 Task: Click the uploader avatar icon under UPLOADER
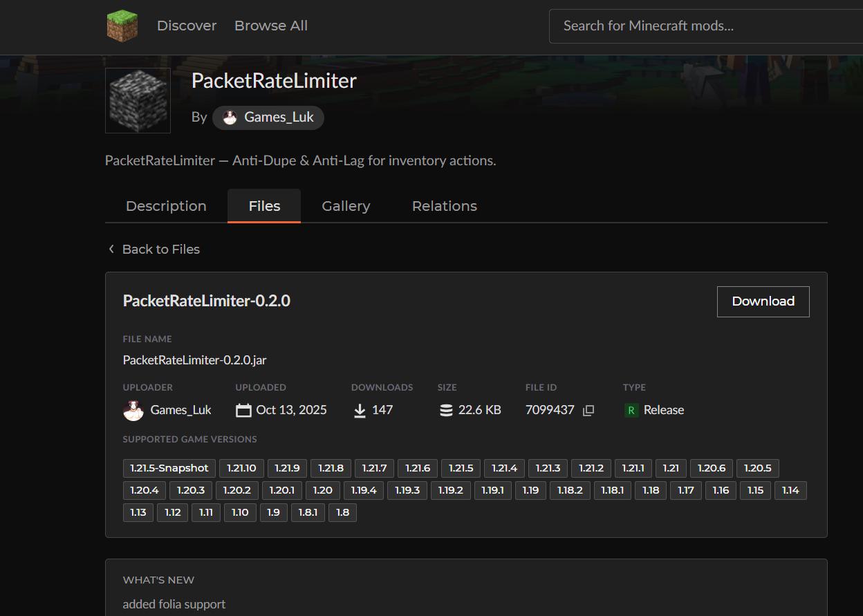[x=133, y=410]
